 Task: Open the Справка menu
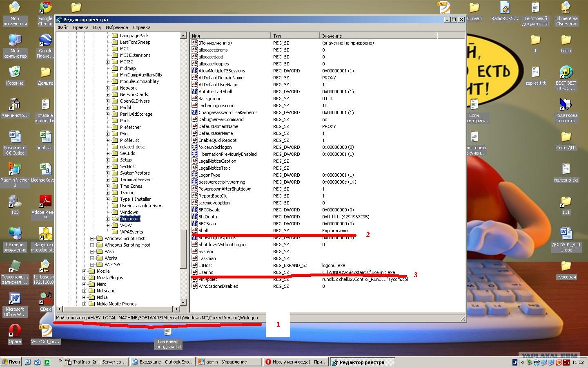coord(141,27)
